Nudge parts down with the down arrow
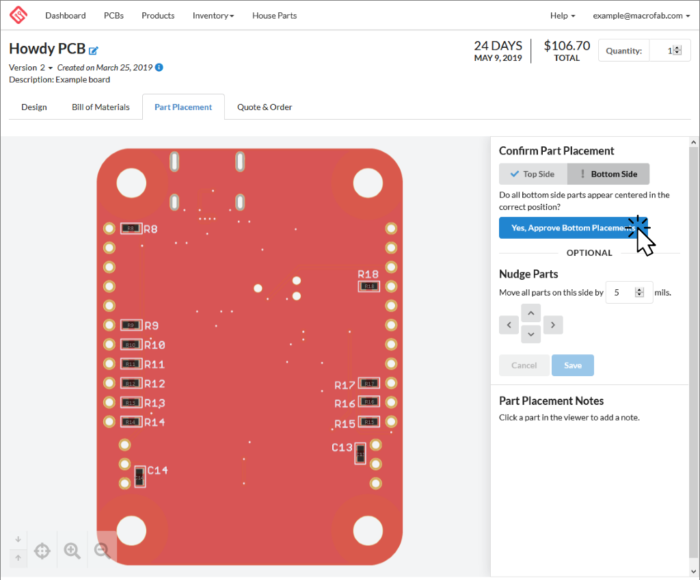Viewport: 700px width, 580px height. coord(532,334)
